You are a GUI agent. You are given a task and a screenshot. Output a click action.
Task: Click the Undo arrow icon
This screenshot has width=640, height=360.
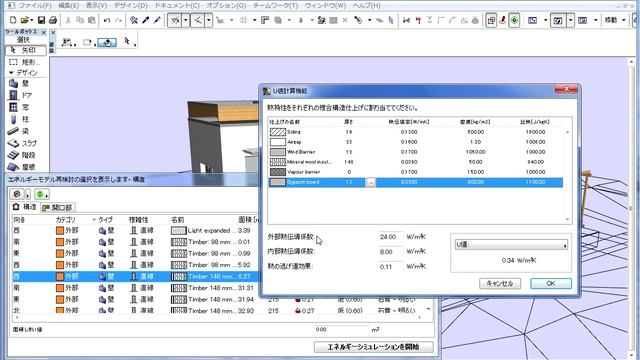click(107, 20)
